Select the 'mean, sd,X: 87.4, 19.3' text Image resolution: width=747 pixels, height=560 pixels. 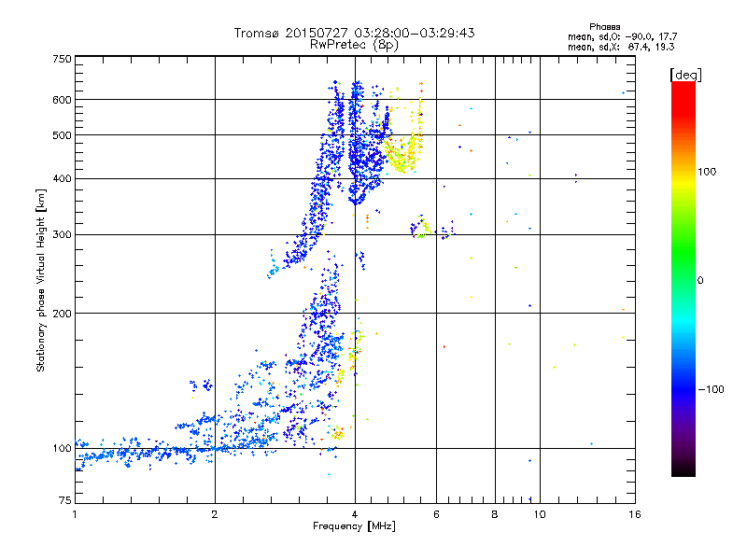(x=621, y=47)
